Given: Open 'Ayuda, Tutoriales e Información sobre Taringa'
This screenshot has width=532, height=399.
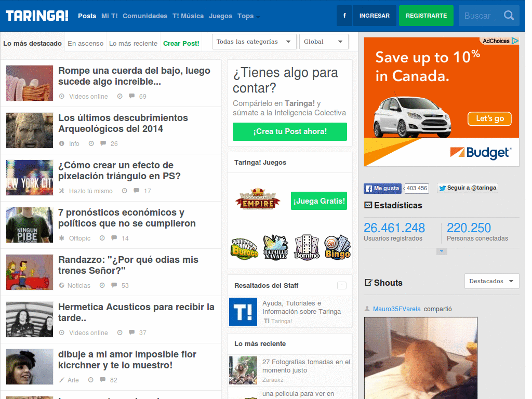Looking at the screenshot, I should coord(302,308).
